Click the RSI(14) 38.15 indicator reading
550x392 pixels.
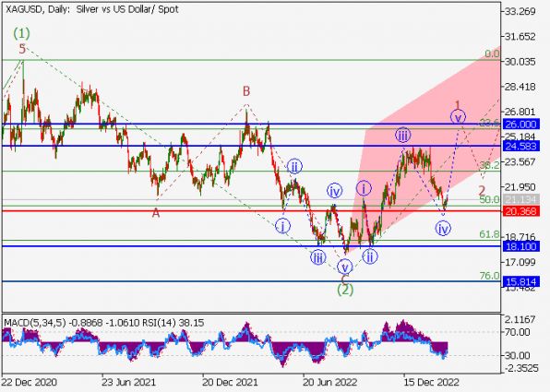(x=173, y=323)
